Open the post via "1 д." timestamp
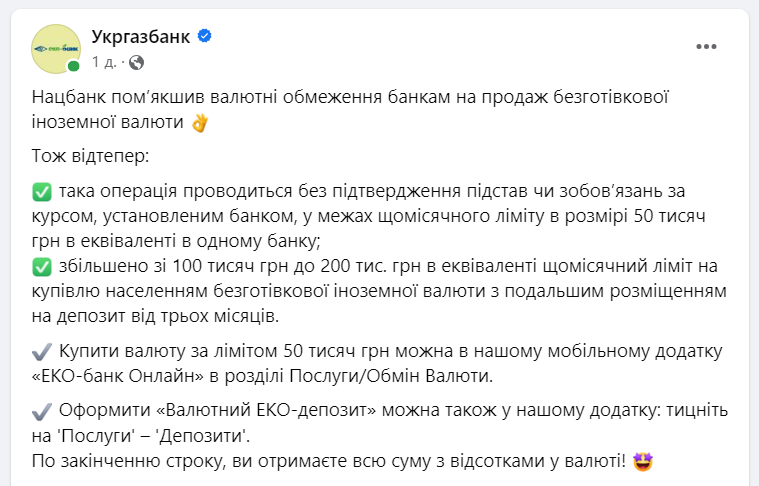Viewport: 759px width, 486px height. tap(103, 62)
